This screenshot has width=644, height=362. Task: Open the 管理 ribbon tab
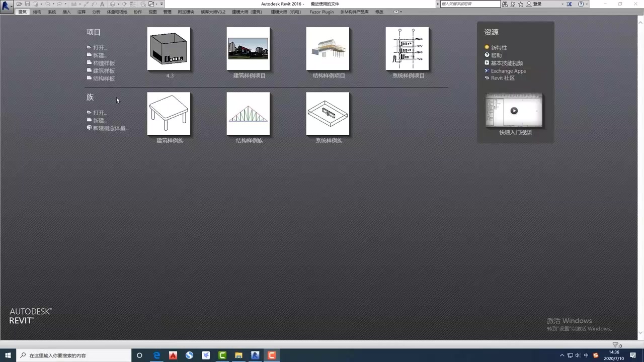click(167, 12)
